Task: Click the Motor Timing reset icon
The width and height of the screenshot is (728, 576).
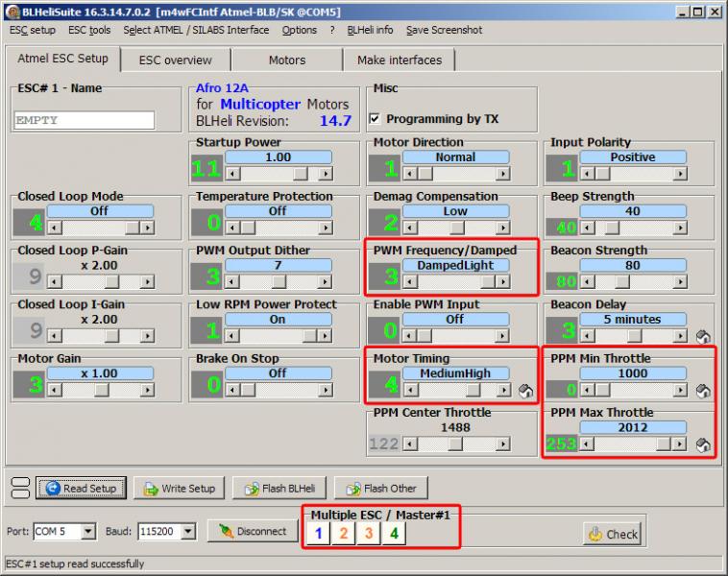Action: [525, 392]
